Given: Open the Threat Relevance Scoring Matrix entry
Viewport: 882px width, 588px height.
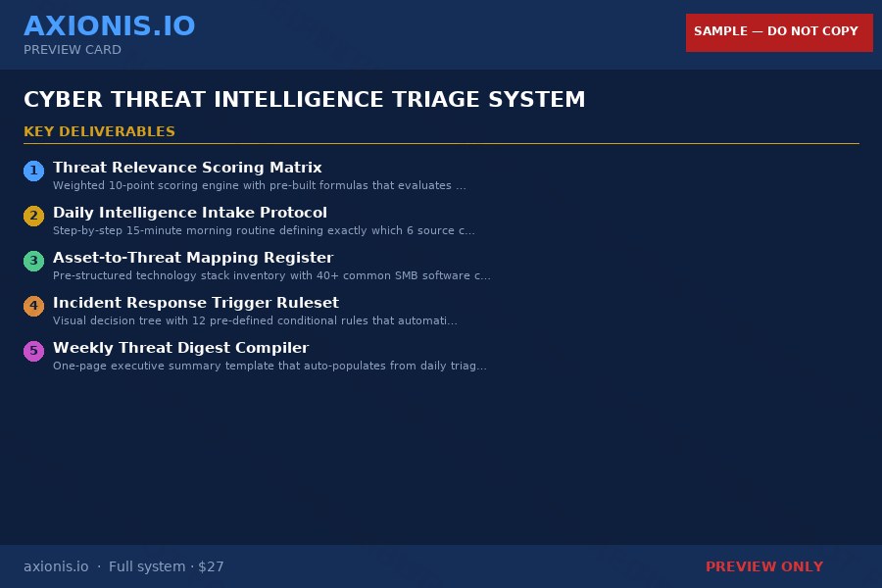Looking at the screenshot, I should point(187,167).
